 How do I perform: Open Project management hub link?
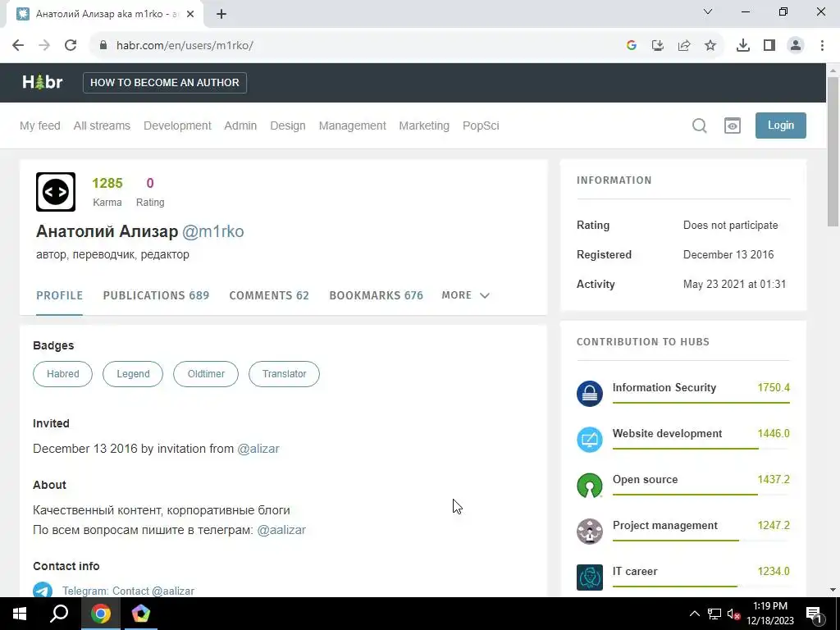click(664, 526)
